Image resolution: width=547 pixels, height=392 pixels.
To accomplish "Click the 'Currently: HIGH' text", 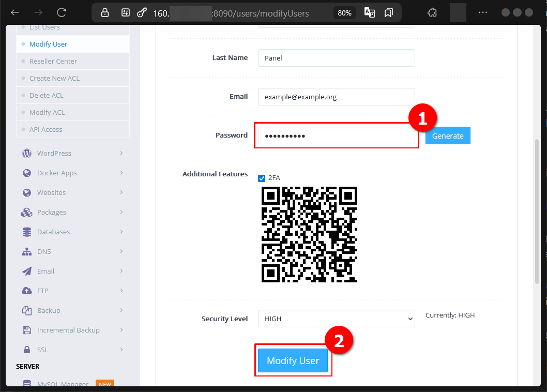I will [x=450, y=315].
